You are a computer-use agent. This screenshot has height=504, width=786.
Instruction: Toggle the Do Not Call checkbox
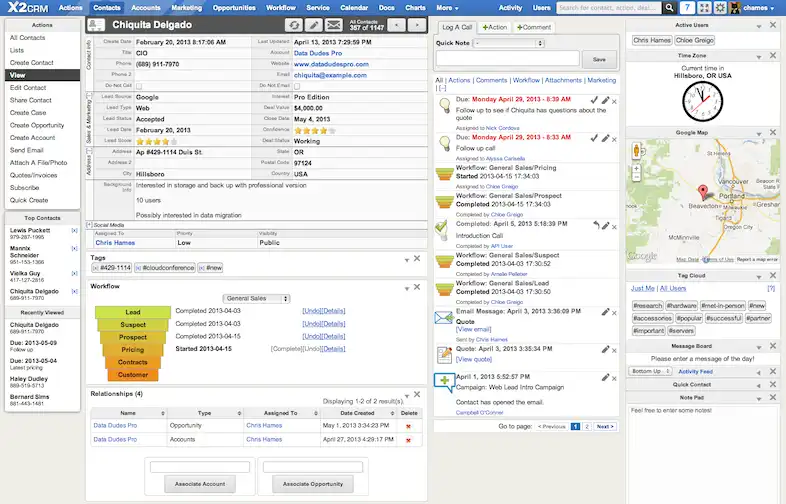tap(139, 86)
